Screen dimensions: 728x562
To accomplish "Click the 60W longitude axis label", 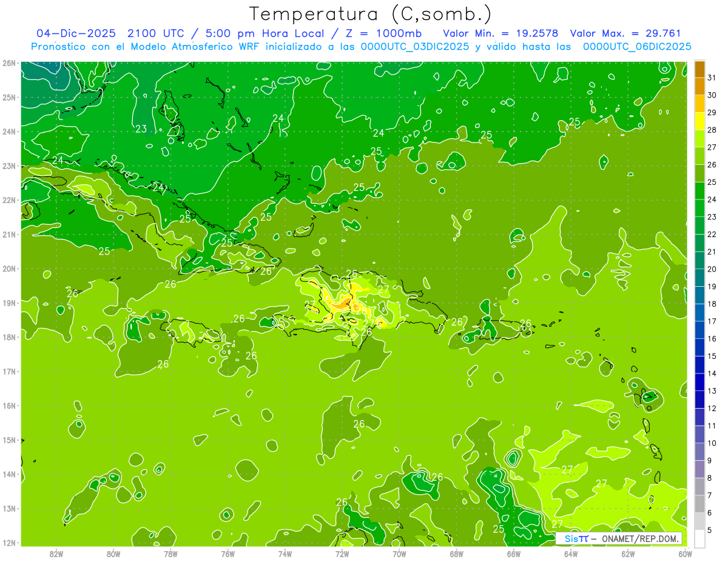I will click(685, 554).
